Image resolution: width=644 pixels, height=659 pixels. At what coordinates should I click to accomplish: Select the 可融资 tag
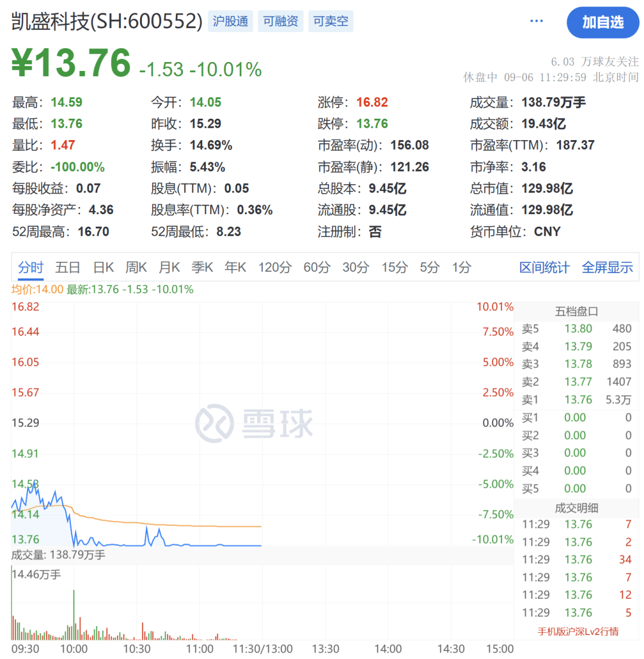281,21
